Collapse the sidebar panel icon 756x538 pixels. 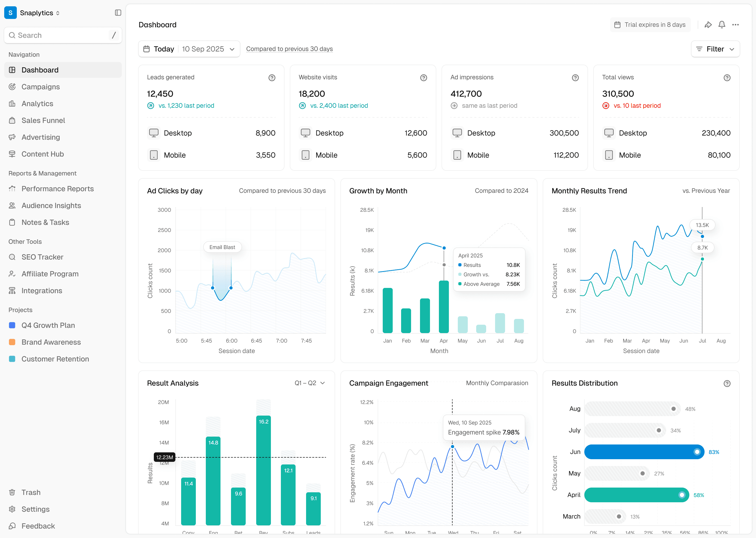[x=118, y=13]
